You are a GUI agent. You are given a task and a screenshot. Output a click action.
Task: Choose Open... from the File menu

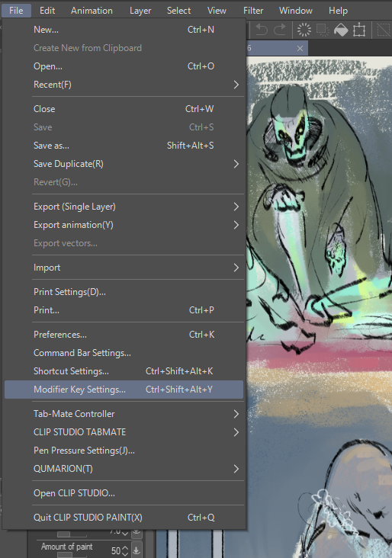pyautogui.click(x=124, y=66)
